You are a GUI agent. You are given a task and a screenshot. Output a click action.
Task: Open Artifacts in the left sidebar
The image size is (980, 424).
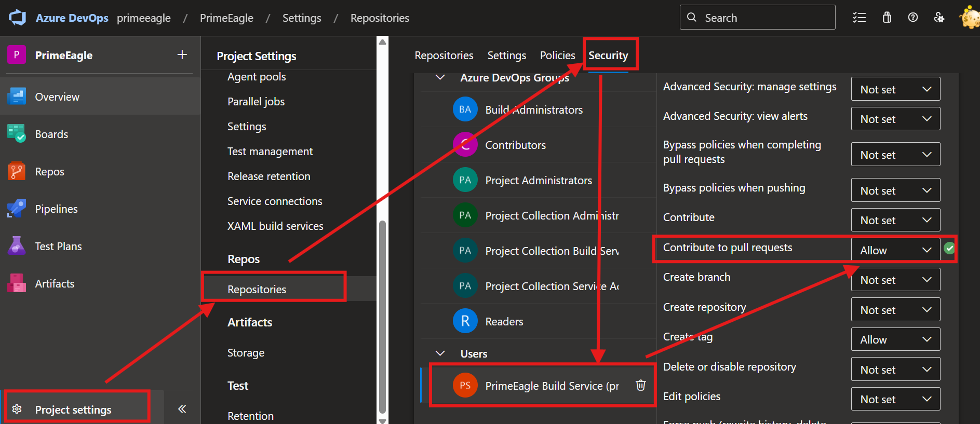tap(100, 283)
